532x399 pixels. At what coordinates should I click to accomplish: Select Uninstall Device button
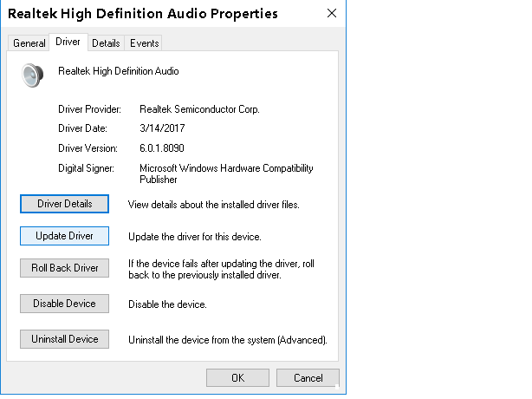[x=64, y=339]
